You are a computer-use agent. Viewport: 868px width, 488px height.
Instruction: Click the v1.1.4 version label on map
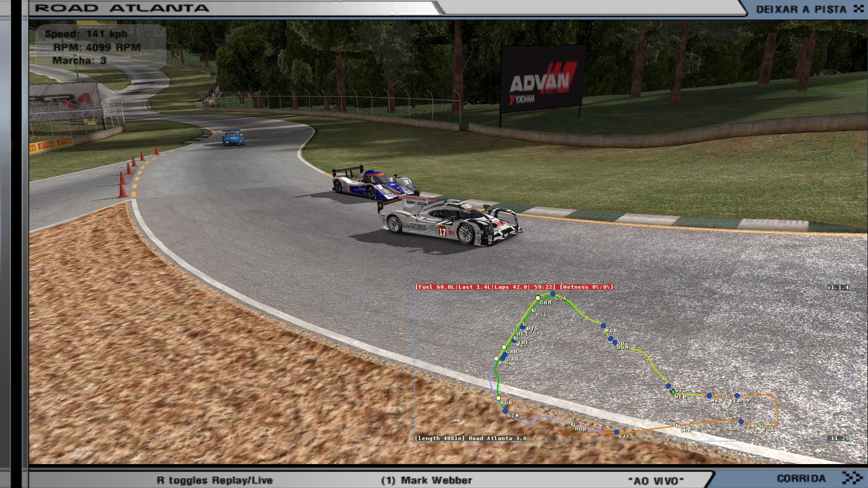pyautogui.click(x=838, y=287)
